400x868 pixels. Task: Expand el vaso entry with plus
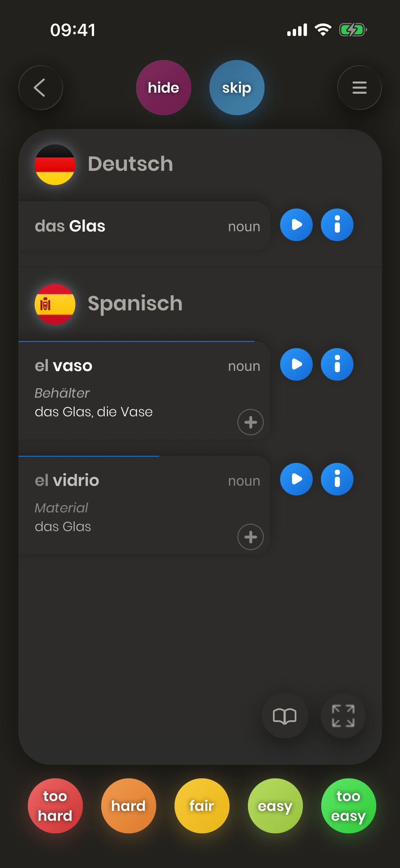(250, 422)
